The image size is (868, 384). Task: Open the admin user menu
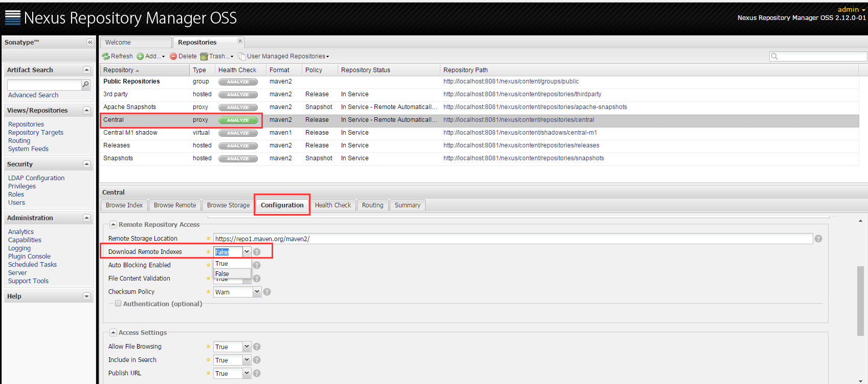pos(852,10)
